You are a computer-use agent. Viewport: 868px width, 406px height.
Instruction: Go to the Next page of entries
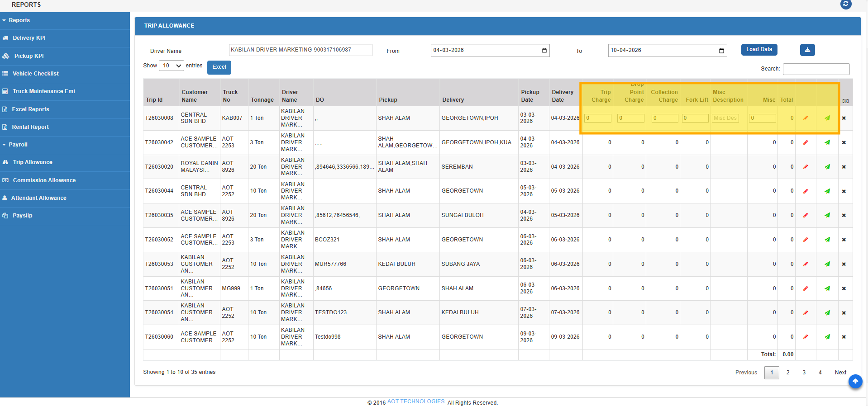pyautogui.click(x=840, y=373)
